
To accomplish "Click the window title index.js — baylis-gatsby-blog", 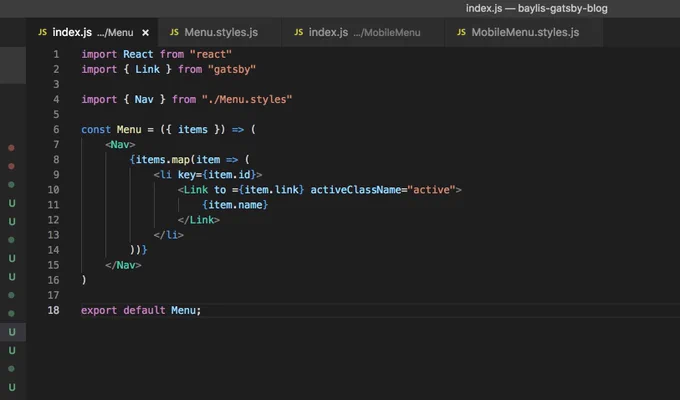I will click(536, 8).
